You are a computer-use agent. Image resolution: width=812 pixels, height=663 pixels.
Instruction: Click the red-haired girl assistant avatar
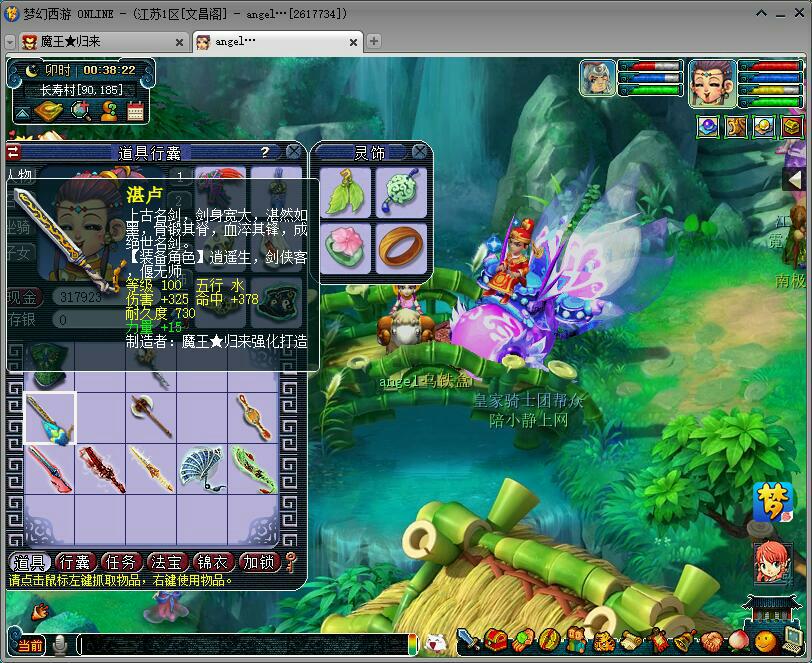tap(772, 562)
